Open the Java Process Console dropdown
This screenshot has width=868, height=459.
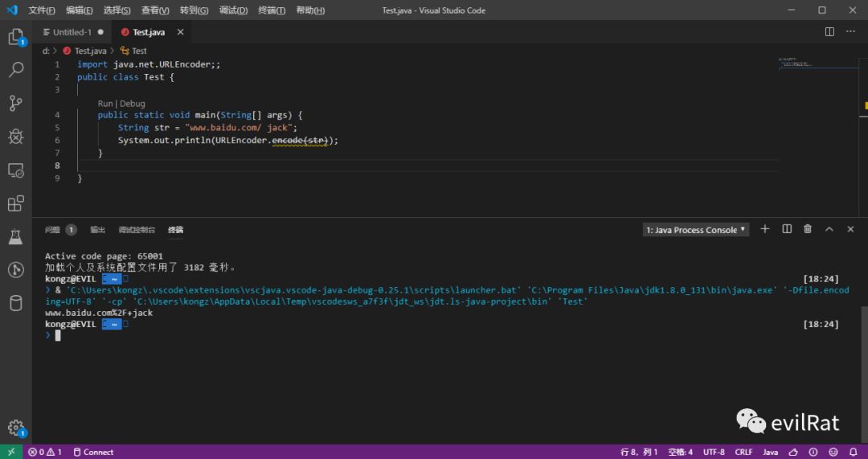tap(696, 230)
